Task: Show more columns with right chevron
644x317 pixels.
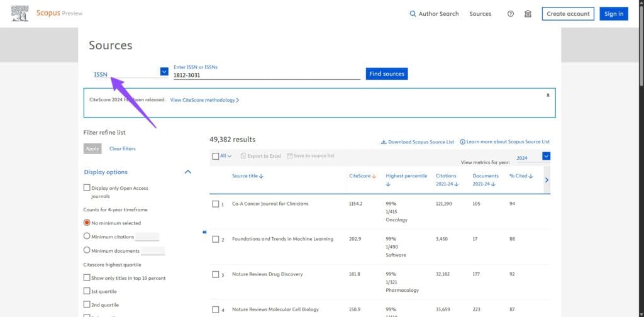Action: tap(547, 180)
